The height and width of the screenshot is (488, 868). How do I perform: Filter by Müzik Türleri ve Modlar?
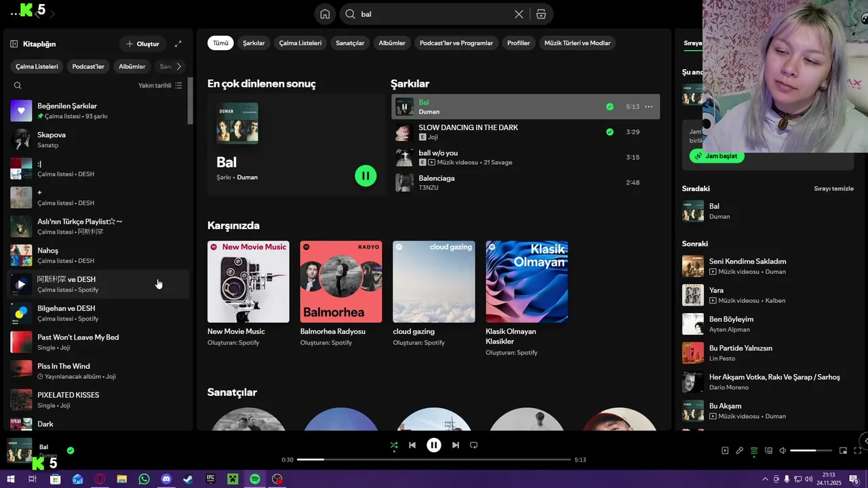tap(577, 43)
